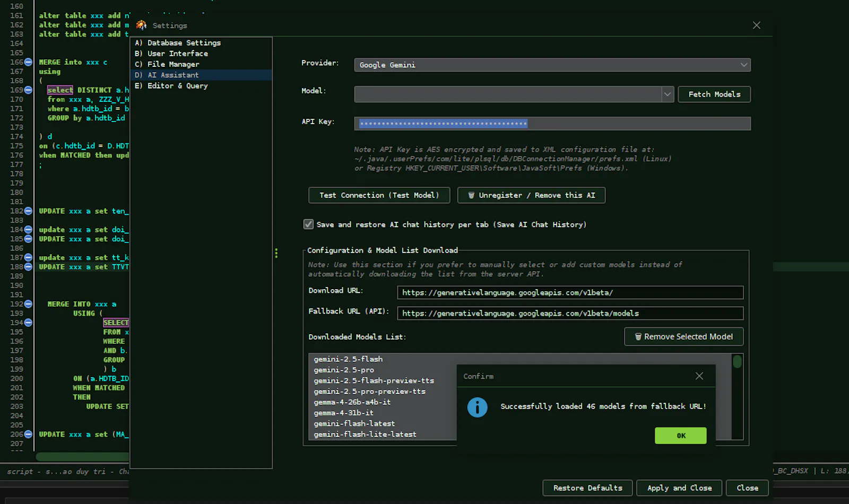Toggle Save and restore AI chat history checkbox

308,224
